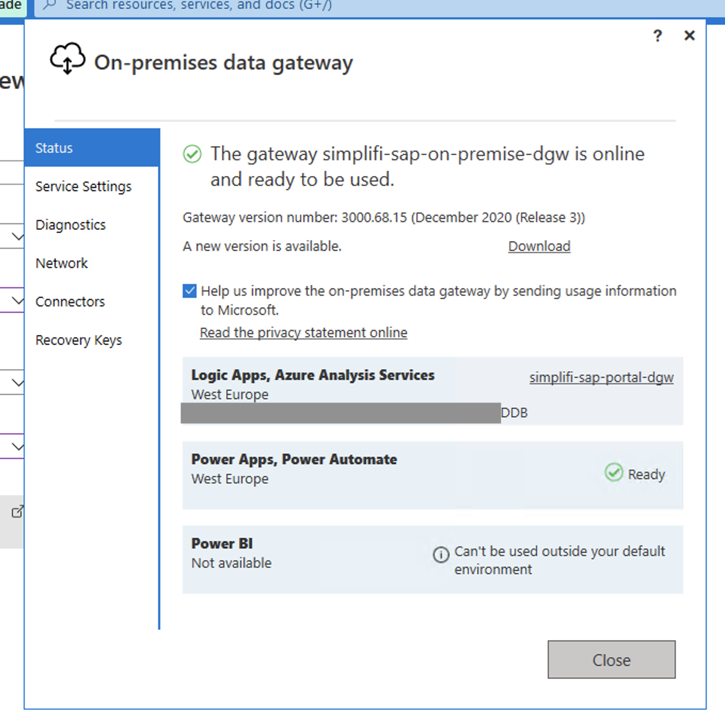This screenshot has height=728, width=725.
Task: Click the Ready status label
Action: (647, 474)
